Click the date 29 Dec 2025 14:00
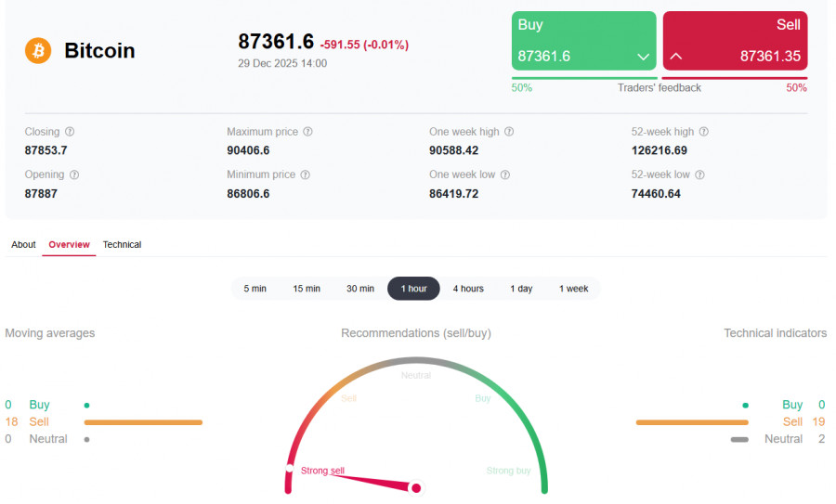The image size is (836, 504). [x=282, y=63]
